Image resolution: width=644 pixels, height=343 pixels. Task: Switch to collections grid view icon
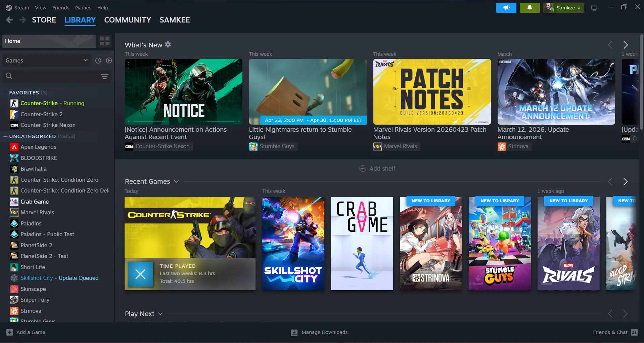tap(105, 41)
